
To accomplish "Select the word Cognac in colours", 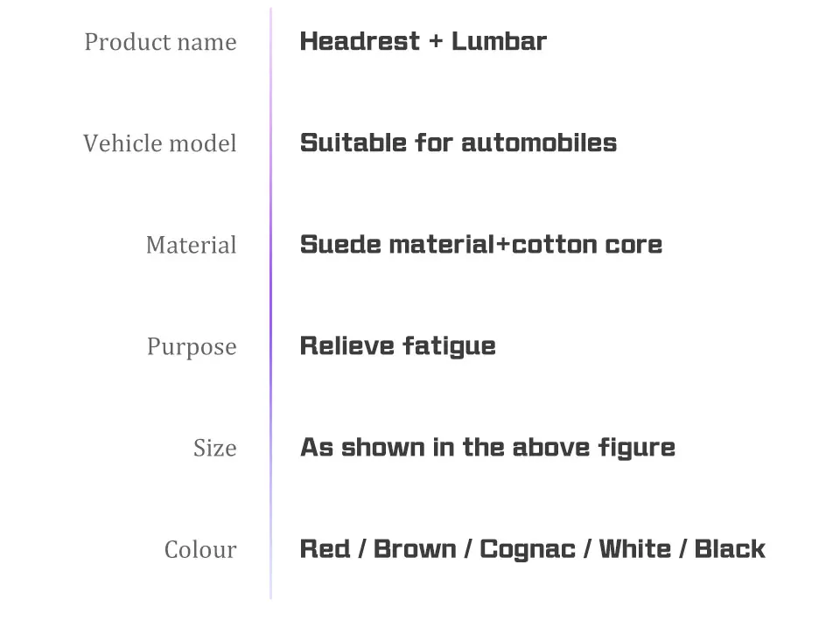I will [x=528, y=549].
